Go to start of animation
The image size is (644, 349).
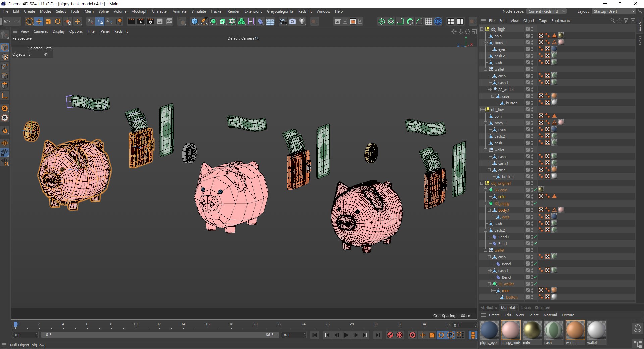click(315, 335)
